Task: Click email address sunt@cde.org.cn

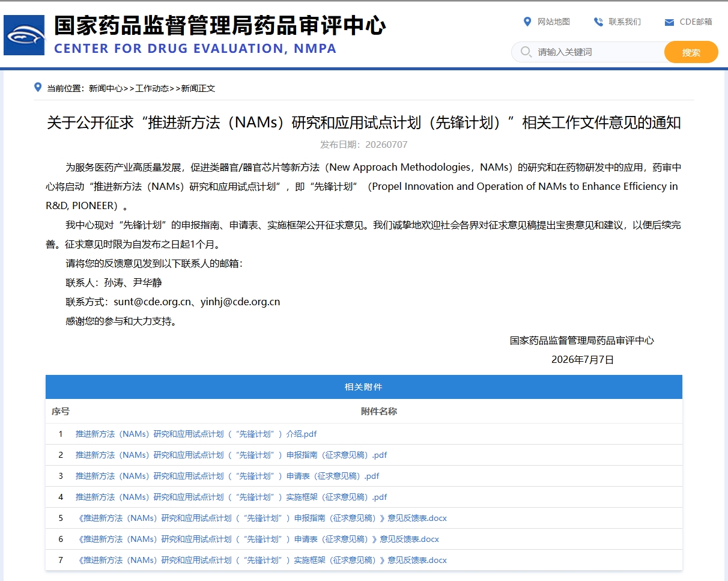Action: tap(152, 302)
